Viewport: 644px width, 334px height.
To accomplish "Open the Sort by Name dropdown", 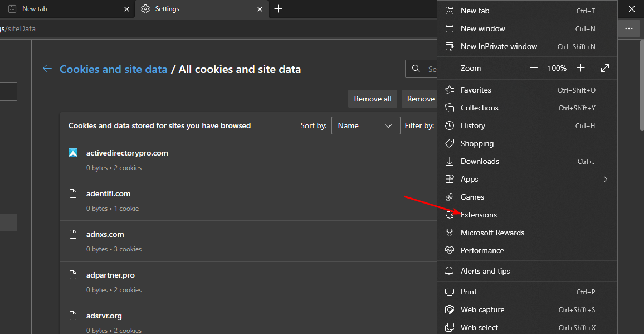I will [365, 125].
